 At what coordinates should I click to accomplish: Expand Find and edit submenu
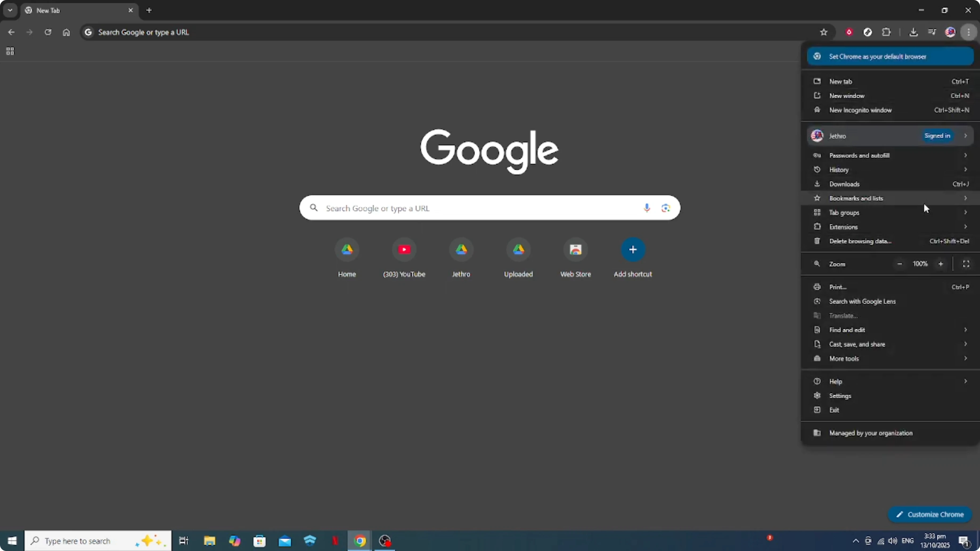(x=890, y=330)
